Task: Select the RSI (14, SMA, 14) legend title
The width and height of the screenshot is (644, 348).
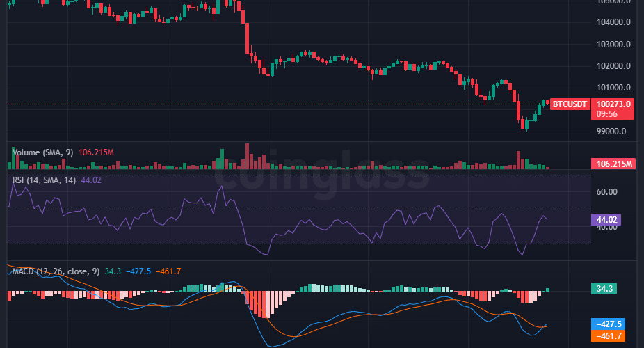Action: coord(45,180)
